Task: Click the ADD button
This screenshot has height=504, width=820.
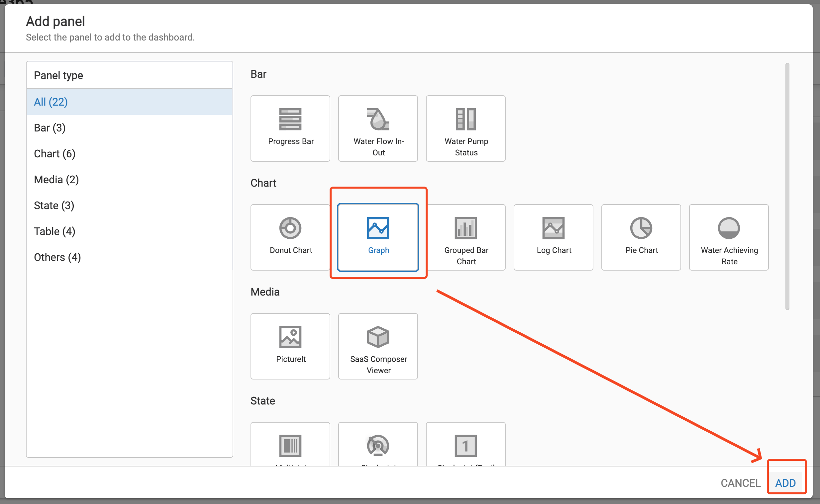Action: 785,483
